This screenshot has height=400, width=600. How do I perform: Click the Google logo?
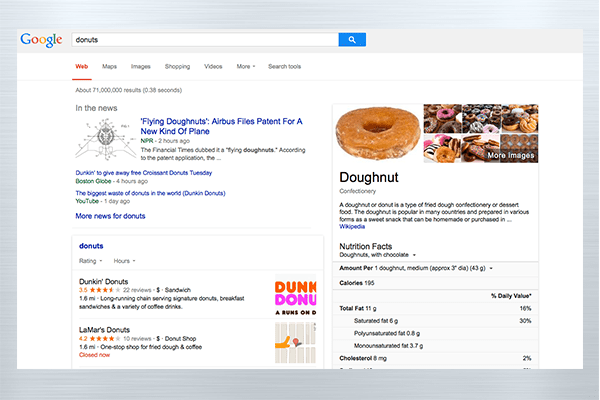coord(41,40)
